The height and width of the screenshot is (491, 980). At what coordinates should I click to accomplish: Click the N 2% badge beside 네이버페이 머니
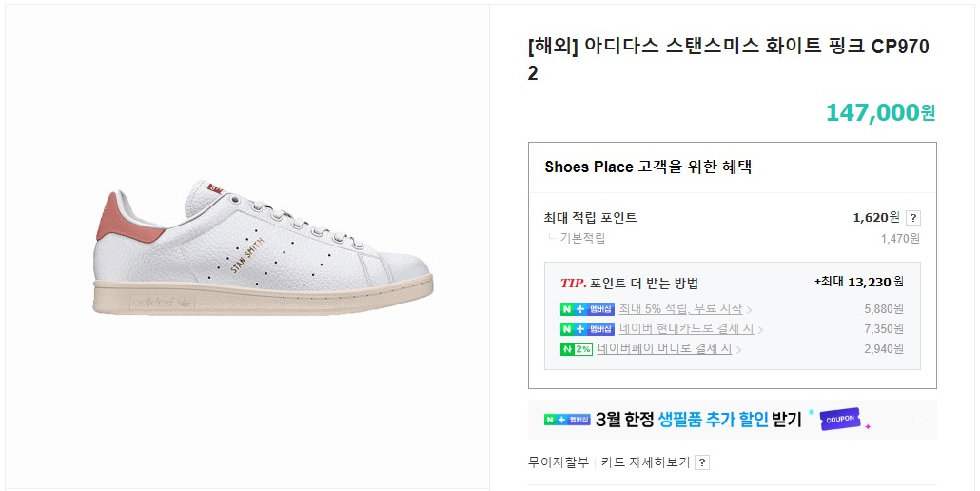(576, 349)
